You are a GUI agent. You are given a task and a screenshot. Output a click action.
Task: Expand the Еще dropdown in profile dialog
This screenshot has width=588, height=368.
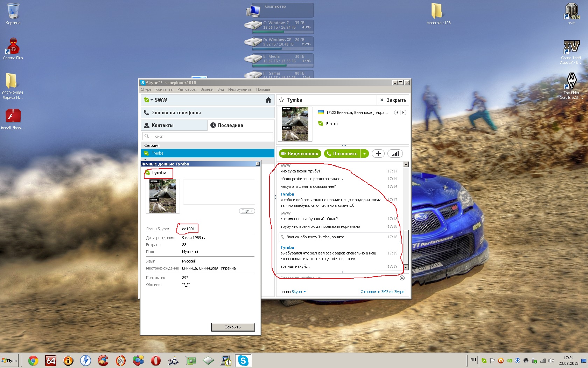tap(247, 211)
